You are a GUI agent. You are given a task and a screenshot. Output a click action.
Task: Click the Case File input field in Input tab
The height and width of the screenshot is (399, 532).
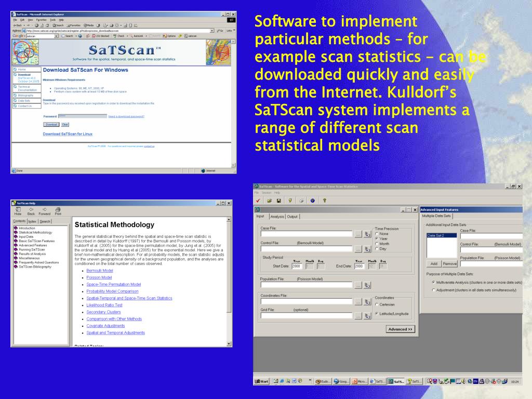pos(307,234)
